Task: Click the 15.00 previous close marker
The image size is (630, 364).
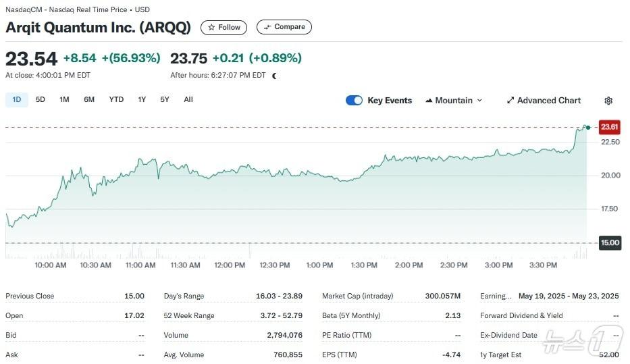Action: point(609,242)
